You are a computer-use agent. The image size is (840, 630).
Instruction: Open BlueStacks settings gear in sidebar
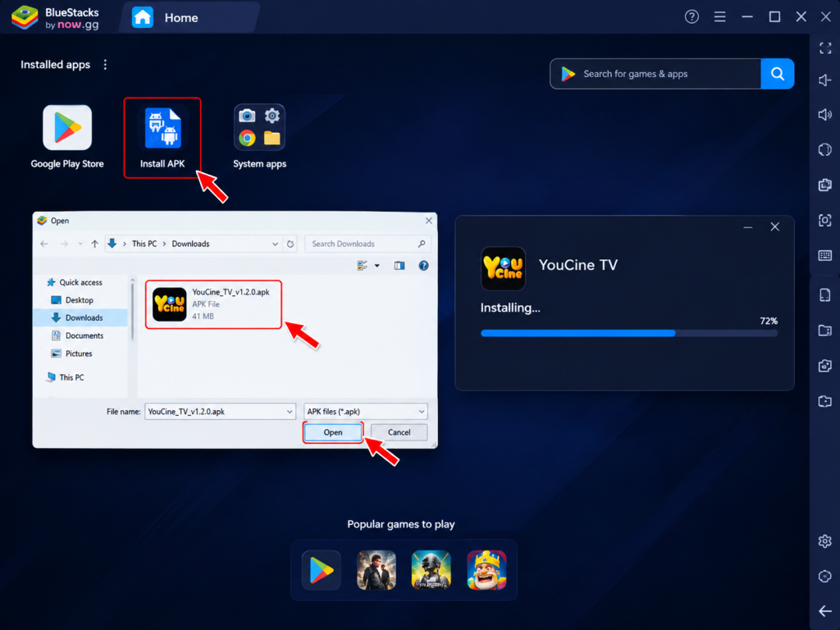click(x=825, y=541)
